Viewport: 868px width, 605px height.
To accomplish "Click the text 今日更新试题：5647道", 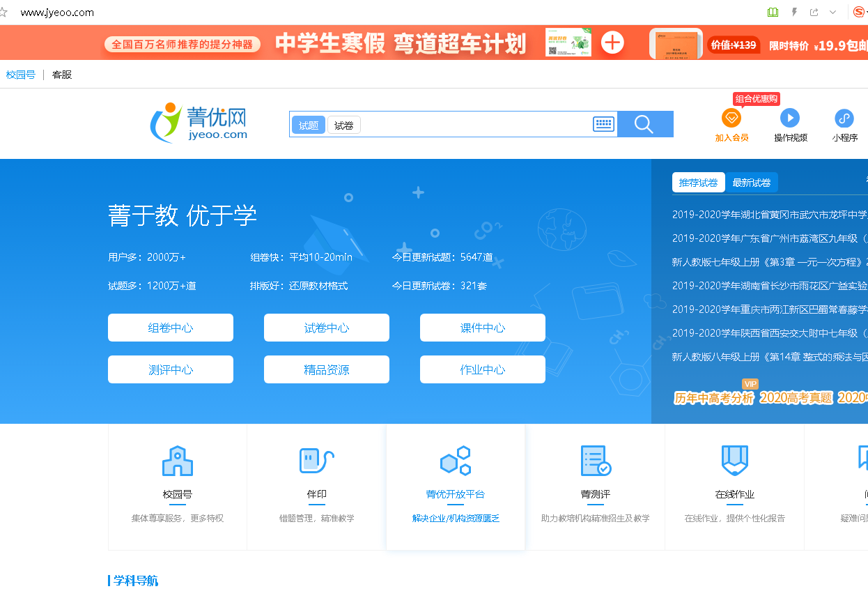I will click(442, 257).
